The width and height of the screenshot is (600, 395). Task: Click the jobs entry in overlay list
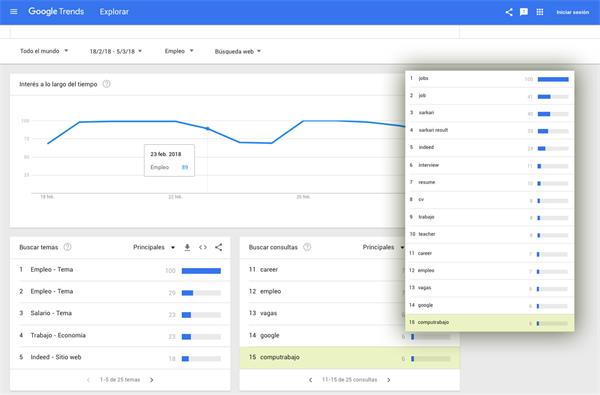click(489, 79)
